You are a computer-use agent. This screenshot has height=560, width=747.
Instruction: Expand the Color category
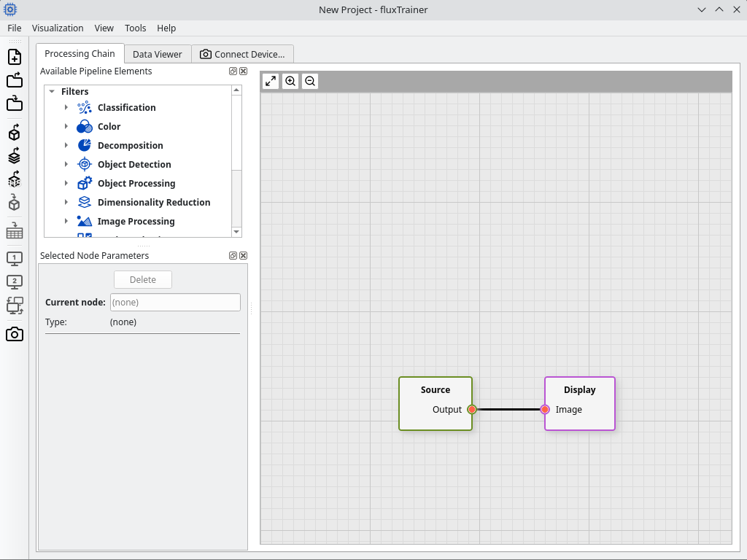pos(66,126)
